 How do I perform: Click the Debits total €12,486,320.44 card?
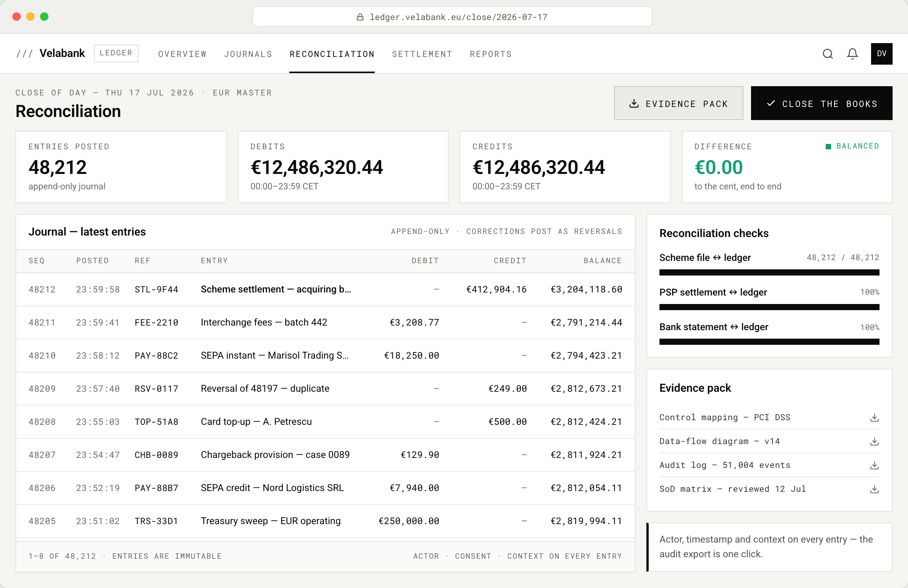343,167
